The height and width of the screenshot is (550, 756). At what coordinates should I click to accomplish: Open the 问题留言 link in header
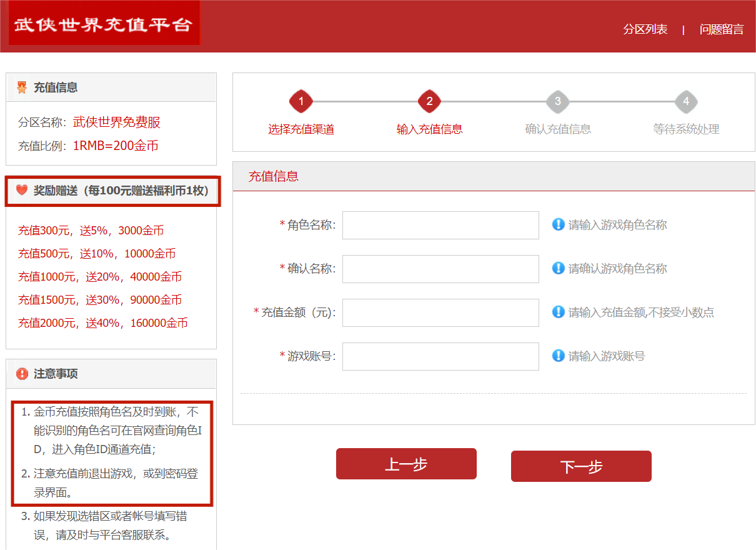(722, 29)
